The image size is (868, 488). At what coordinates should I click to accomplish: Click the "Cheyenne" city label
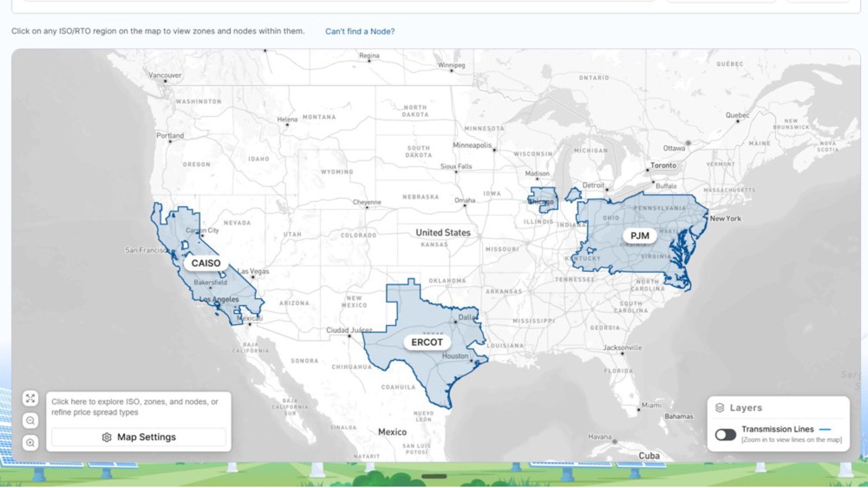coord(367,202)
